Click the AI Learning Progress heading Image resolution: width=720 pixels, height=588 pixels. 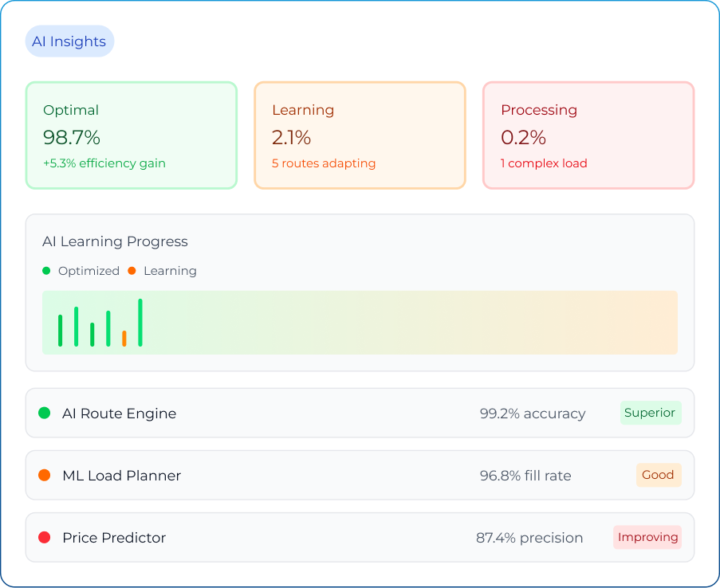[115, 241]
